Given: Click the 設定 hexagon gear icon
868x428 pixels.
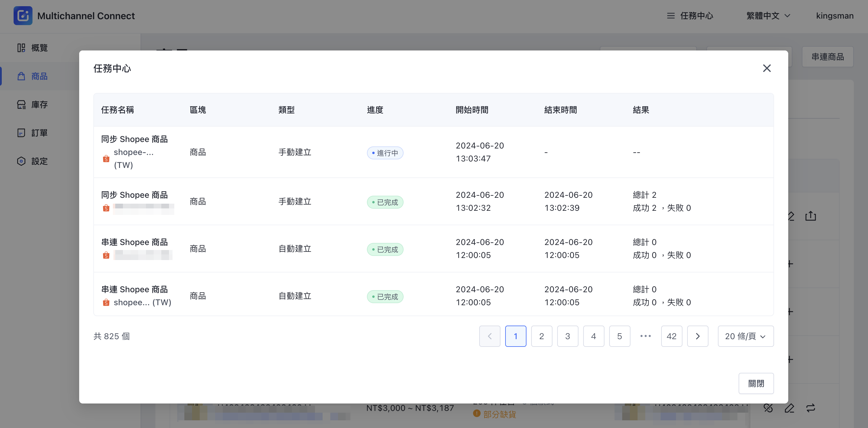Looking at the screenshot, I should 21,161.
